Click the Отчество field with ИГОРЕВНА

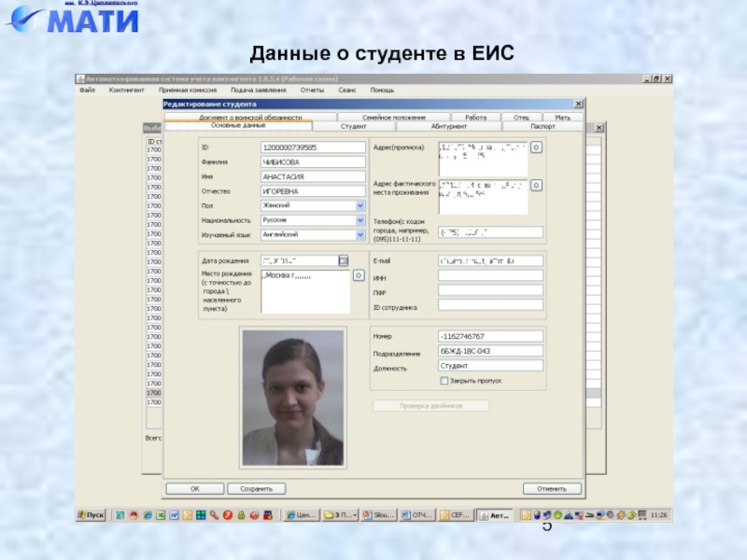point(313,191)
